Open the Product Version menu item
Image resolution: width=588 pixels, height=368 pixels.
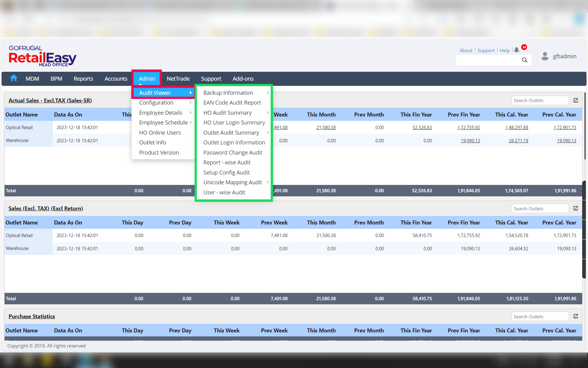[x=159, y=152]
